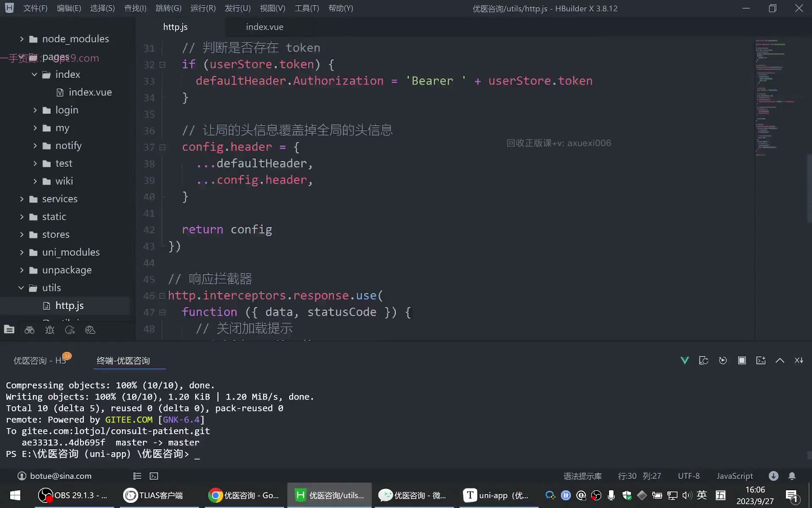Screen dimensions: 812x508
Task: Open the notification bell in status bar
Action: pyautogui.click(x=792, y=476)
